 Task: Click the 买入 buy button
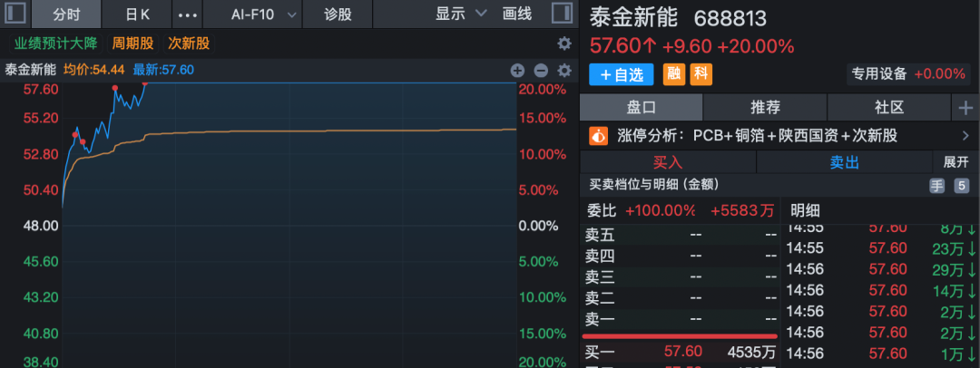[x=668, y=162]
